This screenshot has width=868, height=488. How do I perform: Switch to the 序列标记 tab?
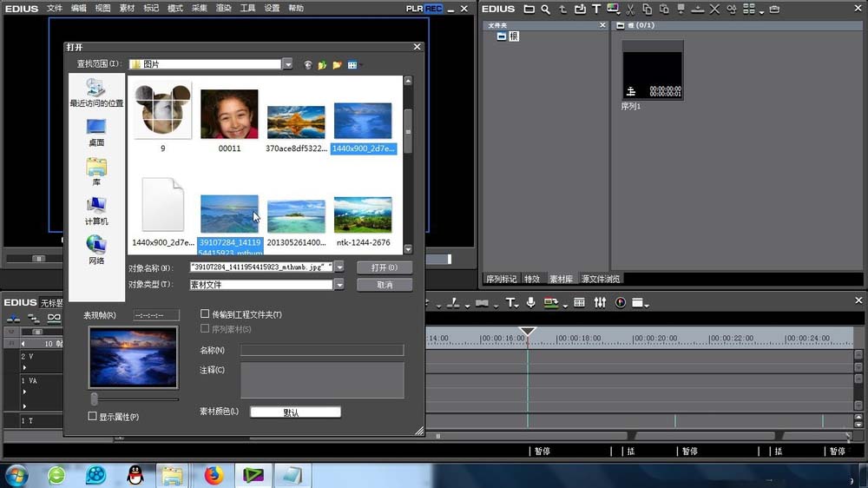coord(501,279)
